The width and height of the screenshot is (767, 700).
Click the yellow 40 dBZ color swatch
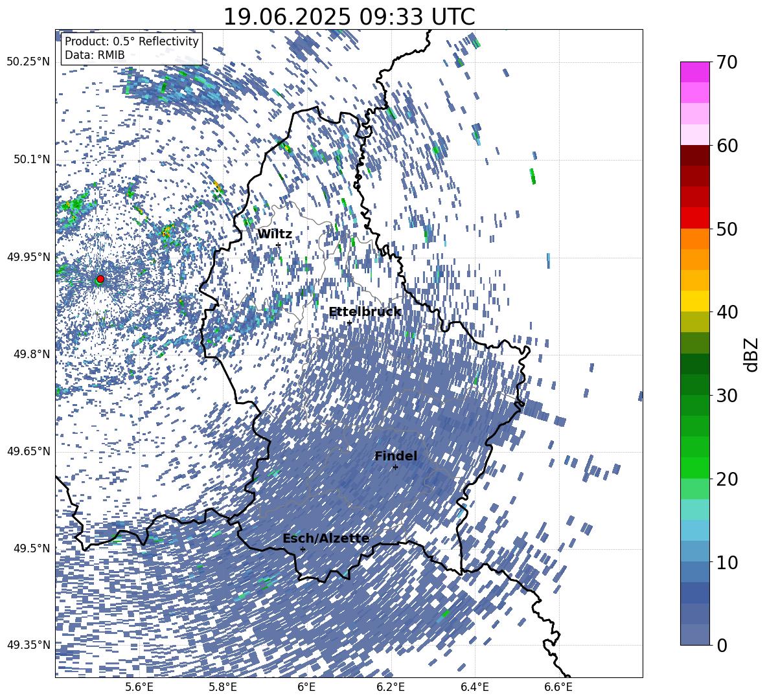pos(694,301)
